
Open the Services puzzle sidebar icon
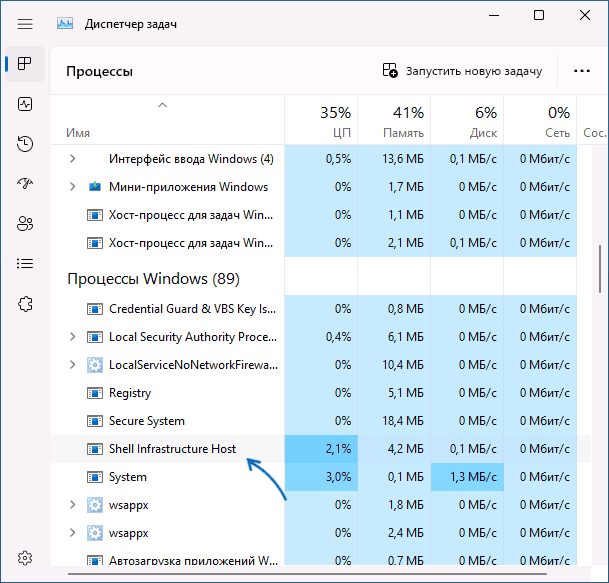point(25,304)
